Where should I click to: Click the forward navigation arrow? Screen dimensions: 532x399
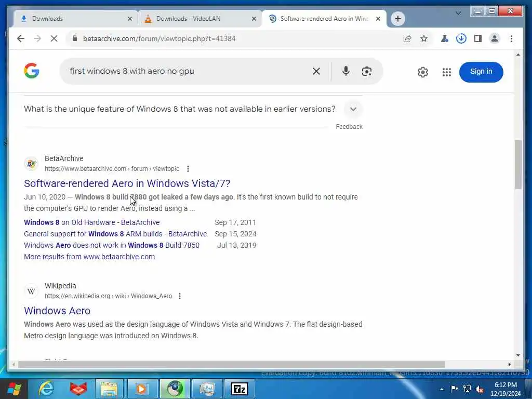point(37,38)
